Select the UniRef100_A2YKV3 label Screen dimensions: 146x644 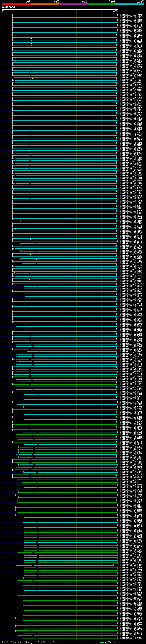[131, 304]
